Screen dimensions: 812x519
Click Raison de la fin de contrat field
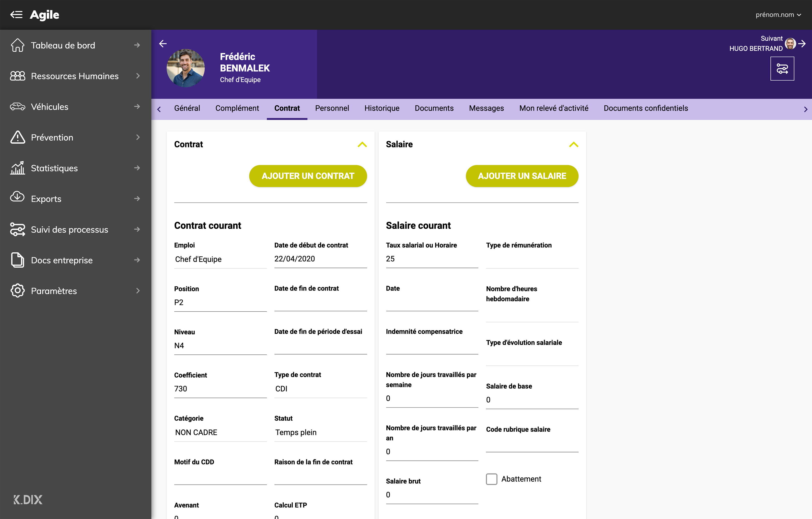320,476
